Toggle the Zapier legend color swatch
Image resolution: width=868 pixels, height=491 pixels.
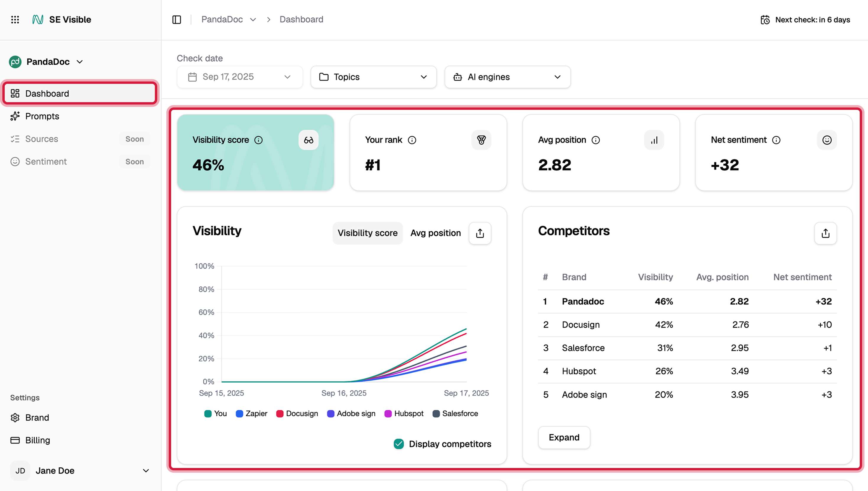(x=239, y=413)
